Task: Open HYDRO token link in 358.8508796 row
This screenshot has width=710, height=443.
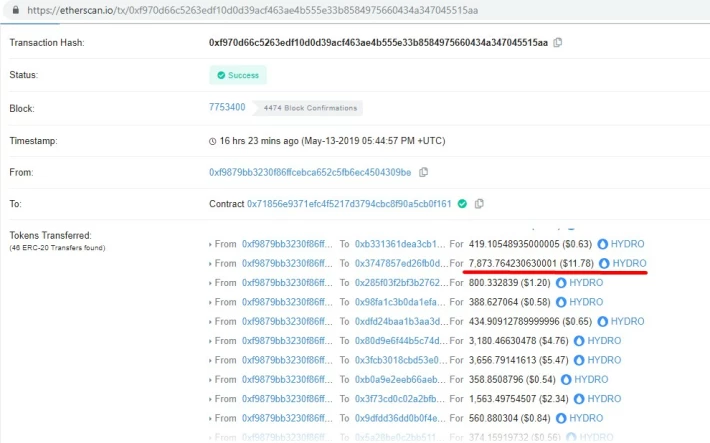Action: point(591,380)
